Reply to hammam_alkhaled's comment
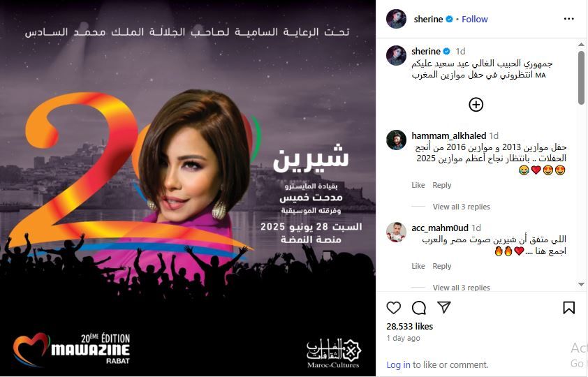The height and width of the screenshot is (377, 588). coord(442,185)
